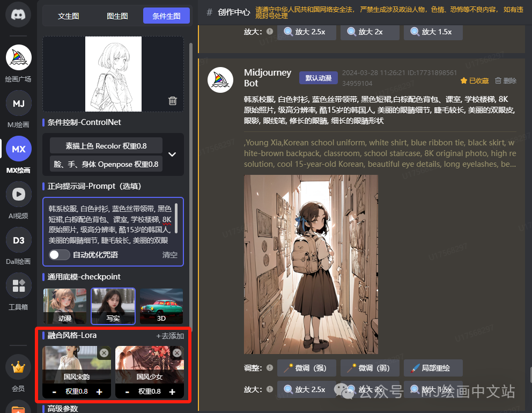Select the MJ绘画 sidebar icon
Viewport: 532px width, 413px height.
tap(18, 103)
